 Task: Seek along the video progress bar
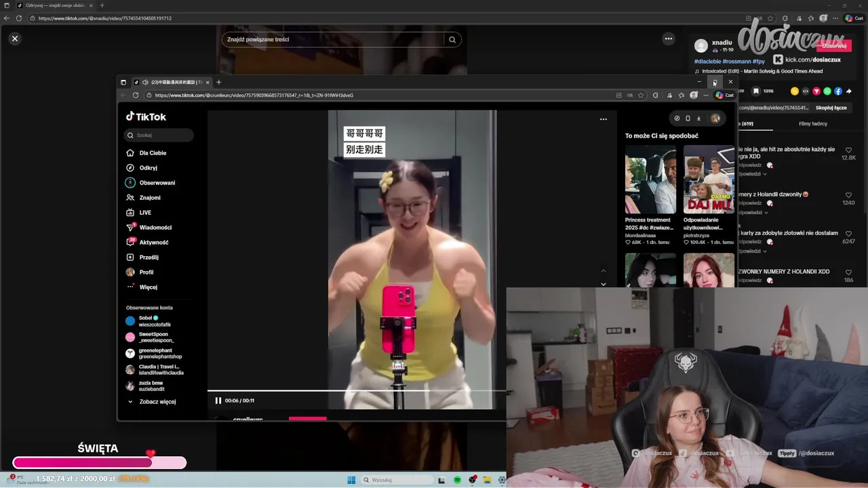click(x=357, y=391)
